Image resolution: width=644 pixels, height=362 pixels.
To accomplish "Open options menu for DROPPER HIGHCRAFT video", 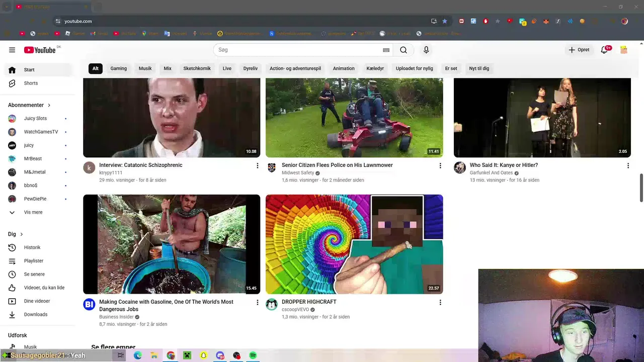I will [x=440, y=303].
